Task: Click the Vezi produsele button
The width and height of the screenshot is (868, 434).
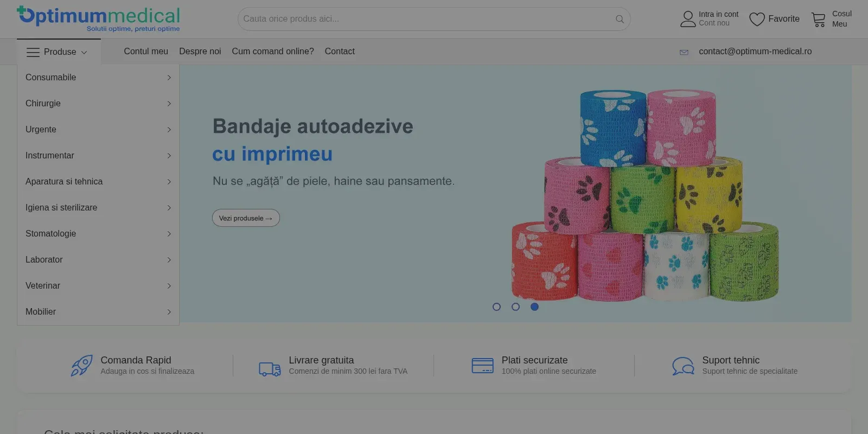Action: (x=246, y=218)
